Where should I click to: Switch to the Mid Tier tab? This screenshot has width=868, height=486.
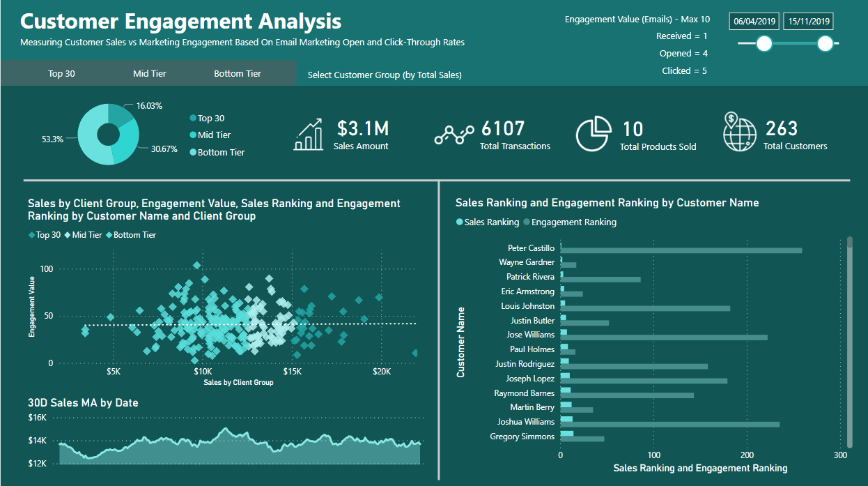coord(150,73)
